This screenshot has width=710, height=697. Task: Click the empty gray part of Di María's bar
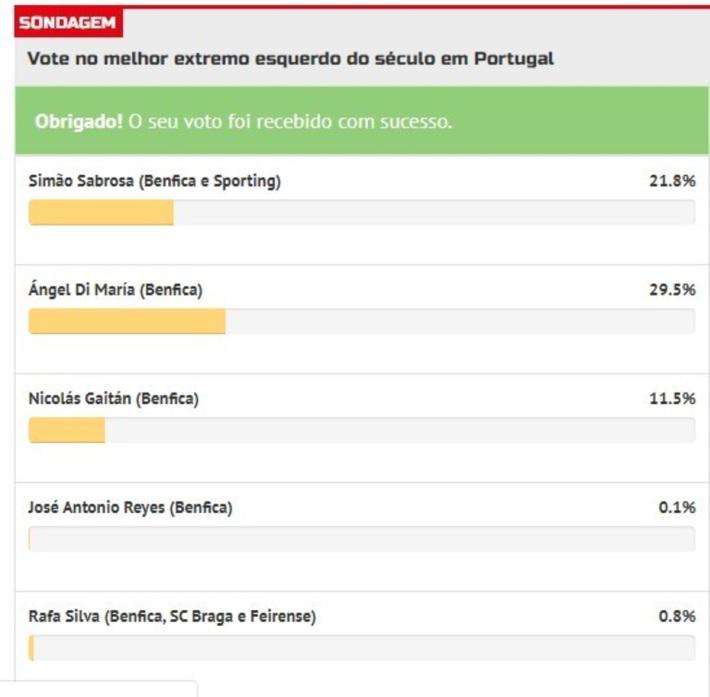click(x=460, y=321)
